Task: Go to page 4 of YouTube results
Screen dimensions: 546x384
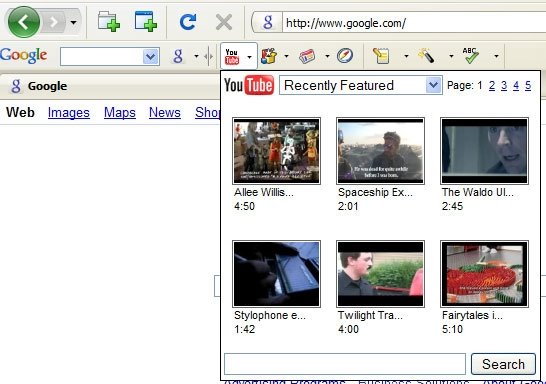Action: tap(516, 85)
